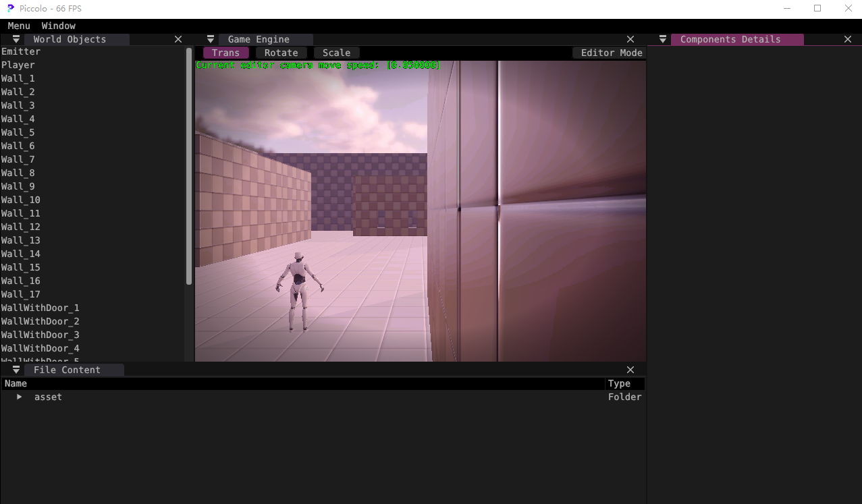The width and height of the screenshot is (862, 504).
Task: Toggle Editor Mode in the viewport
Action: [609, 52]
